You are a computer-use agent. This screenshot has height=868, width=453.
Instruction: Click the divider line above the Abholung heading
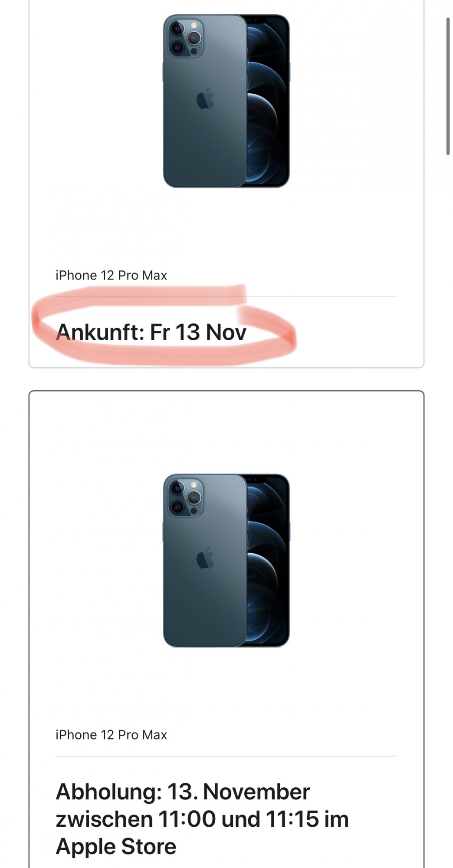[226, 756]
